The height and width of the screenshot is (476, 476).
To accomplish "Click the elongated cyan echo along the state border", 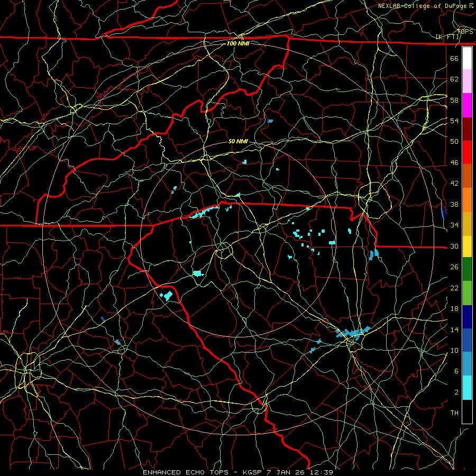I will pos(204,212).
